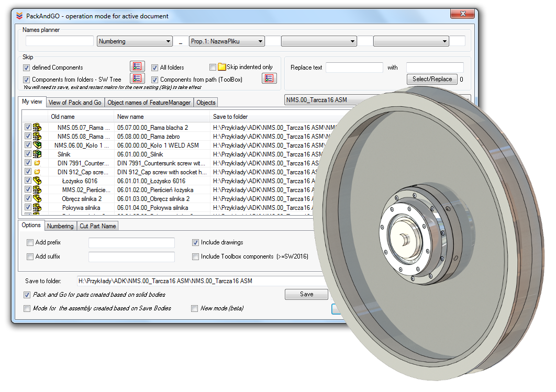Toggle the New mode (beta) checkbox

(x=195, y=308)
